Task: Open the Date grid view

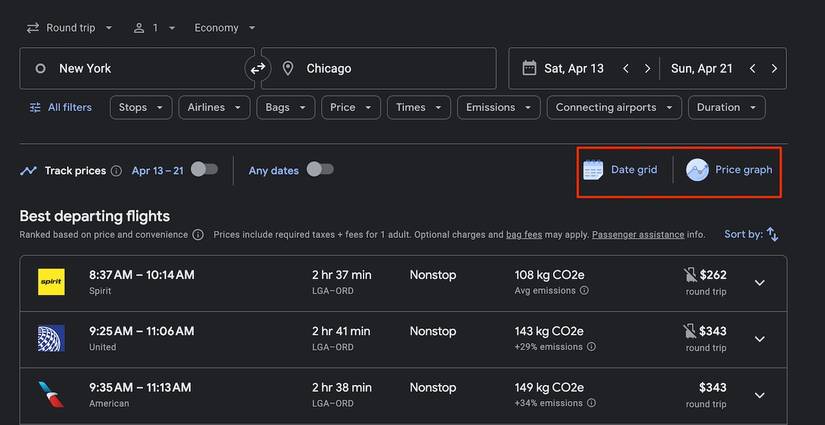Action: (x=621, y=170)
